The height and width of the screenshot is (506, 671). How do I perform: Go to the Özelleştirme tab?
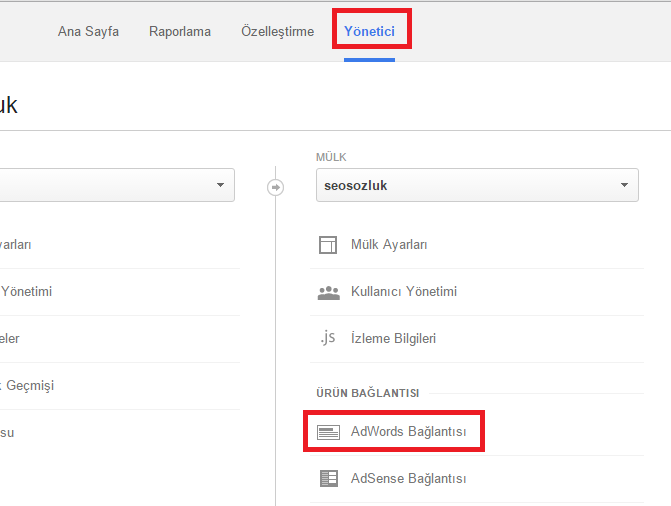pos(277,32)
